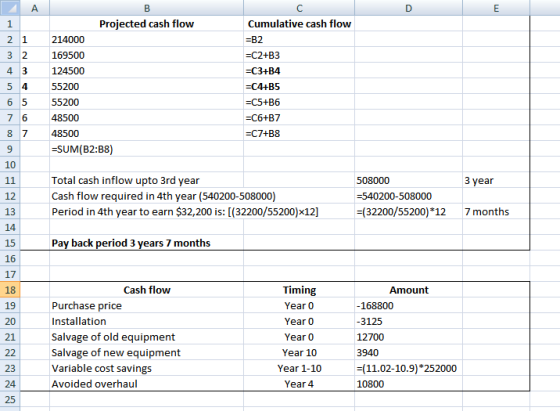
Task: Select cell containing 3940
Action: (409, 352)
